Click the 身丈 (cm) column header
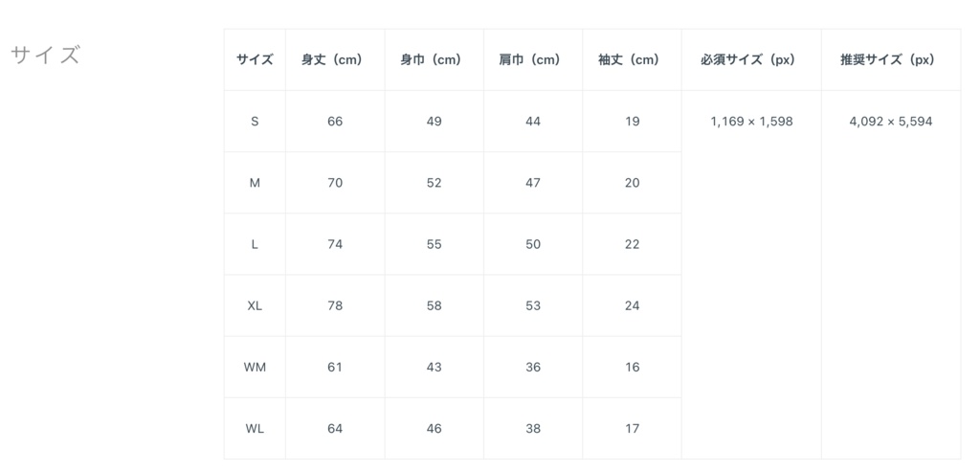This screenshot has width=980, height=472. pos(331,59)
